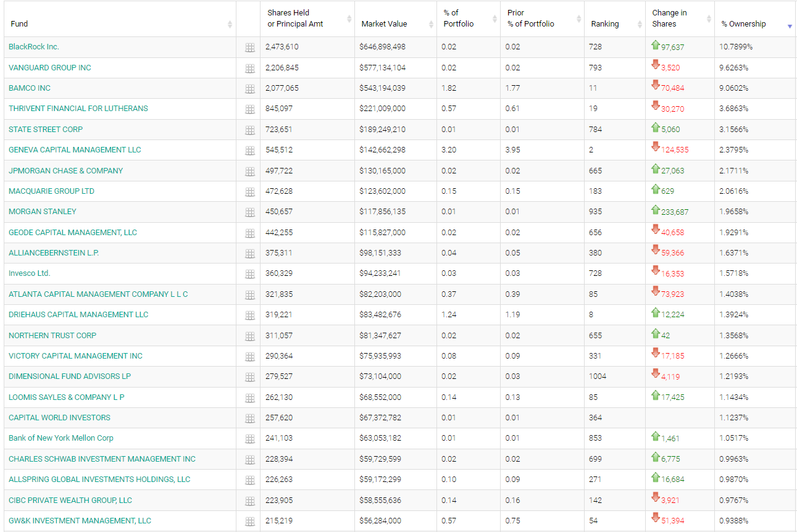Open ATLANTA CAPITAL MANAGEMENT COMPANY link

click(98, 294)
